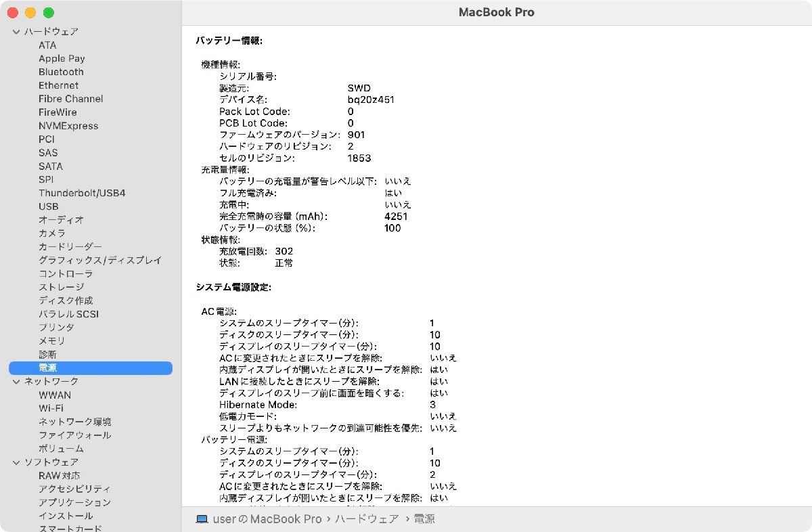Collapse the ハードウェア section chevron
812x532 pixels.
[x=16, y=32]
